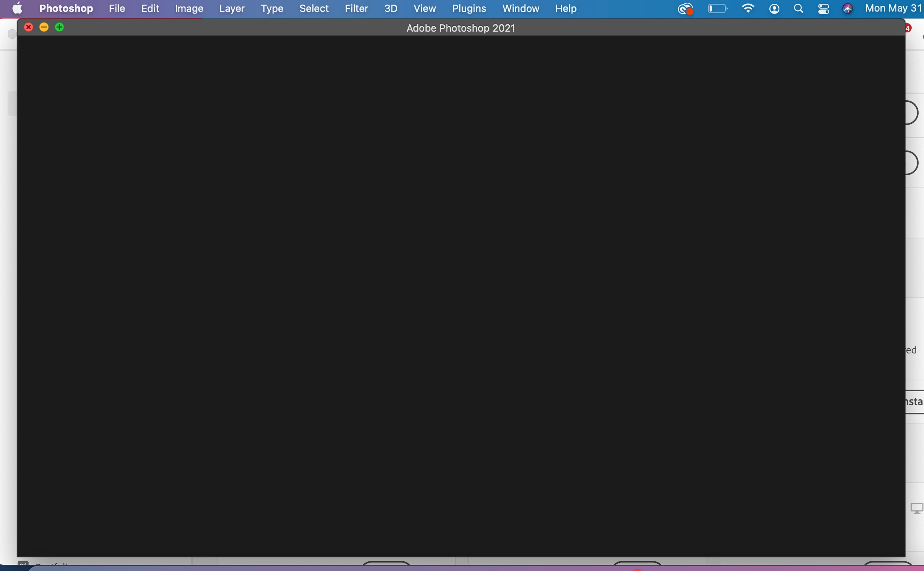Click the Select menu
Image resolution: width=924 pixels, height=571 pixels.
pyautogui.click(x=314, y=8)
